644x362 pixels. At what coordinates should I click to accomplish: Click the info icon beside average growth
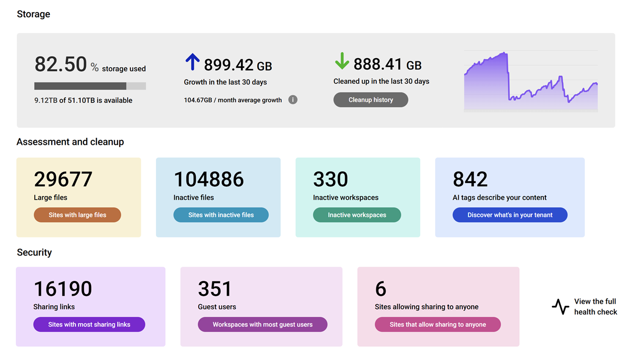[x=293, y=100]
